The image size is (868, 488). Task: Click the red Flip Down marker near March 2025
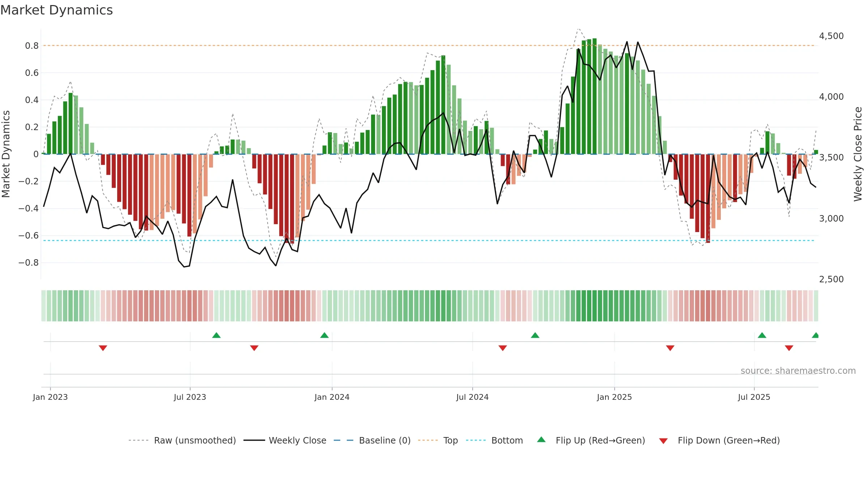click(x=670, y=348)
